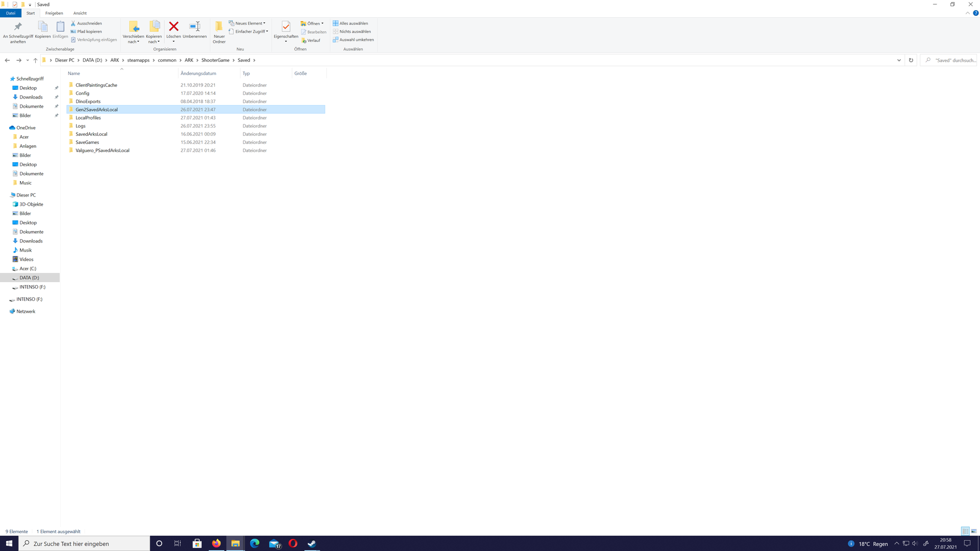The height and width of the screenshot is (551, 980).
Task: Switch to details view layout icon
Action: pos(965,531)
